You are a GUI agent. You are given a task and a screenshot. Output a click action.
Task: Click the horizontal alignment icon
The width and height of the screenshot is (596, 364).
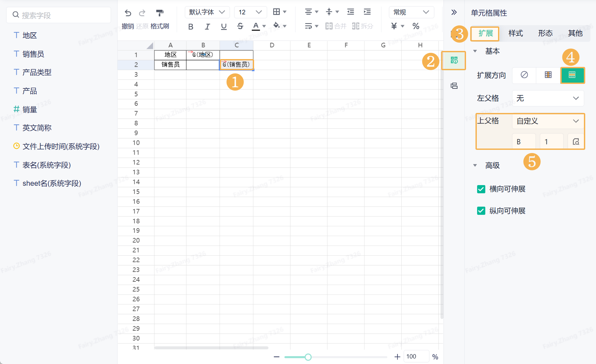point(308,12)
